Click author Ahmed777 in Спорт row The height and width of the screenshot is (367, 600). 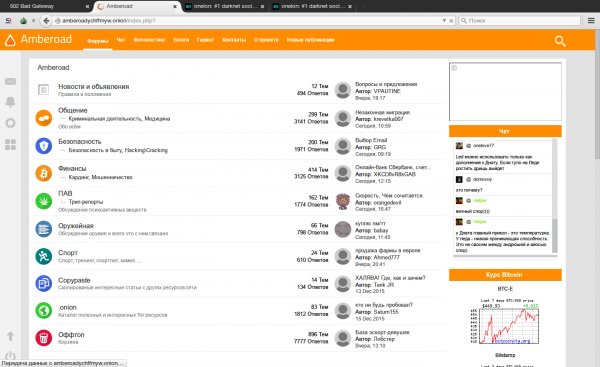tap(386, 257)
